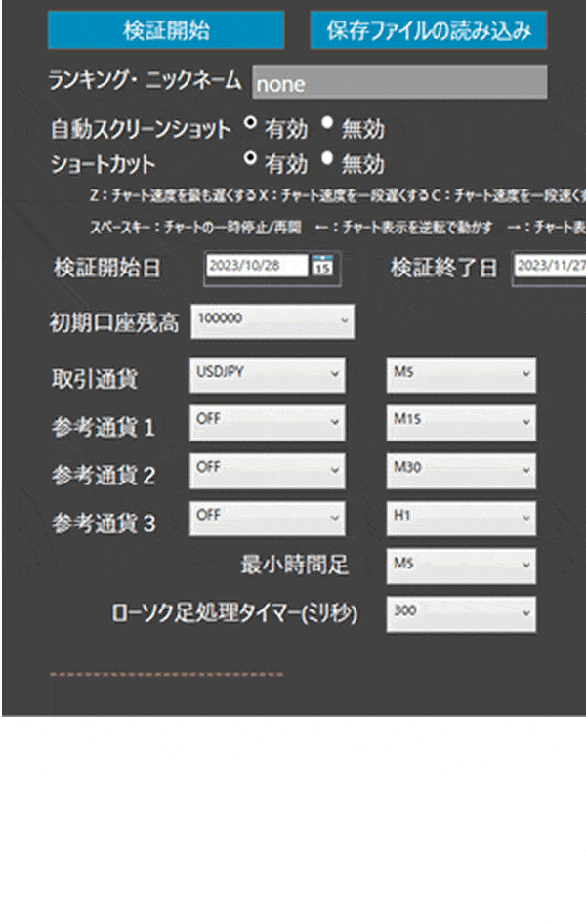Open the 参考通貨2 currency dropdown
The height and width of the screenshot is (924, 586).
click(267, 470)
